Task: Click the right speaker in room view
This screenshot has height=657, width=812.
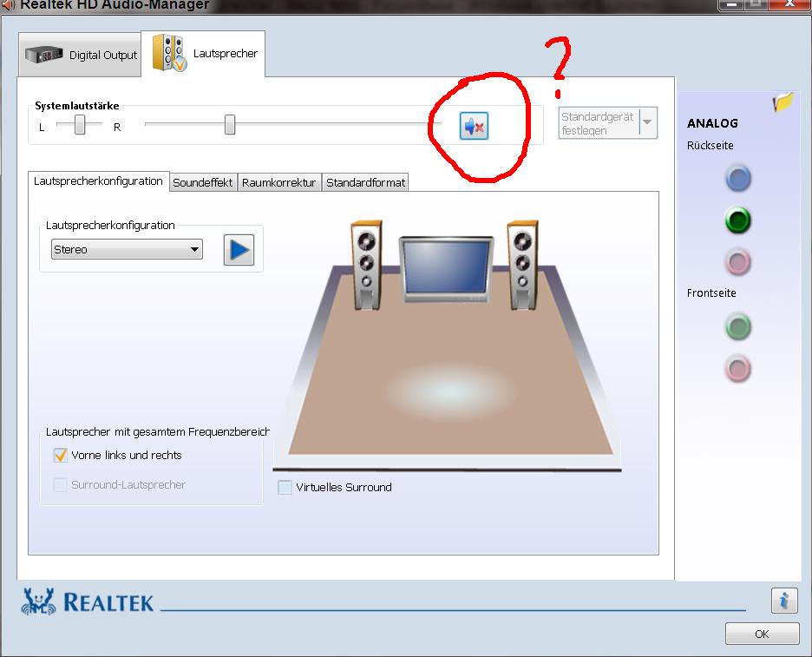Action: click(x=522, y=266)
